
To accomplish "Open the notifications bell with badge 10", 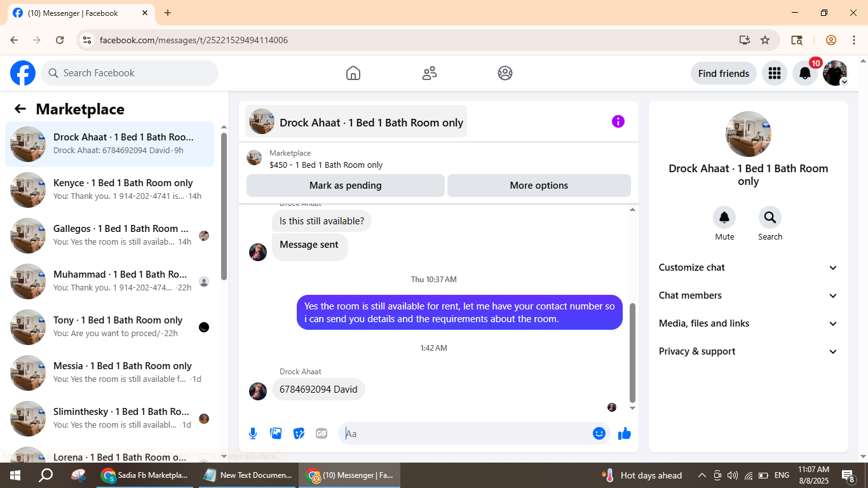I will click(805, 73).
